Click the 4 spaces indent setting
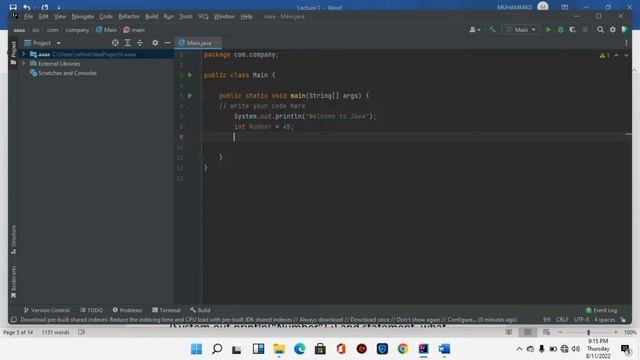 (x=604, y=320)
